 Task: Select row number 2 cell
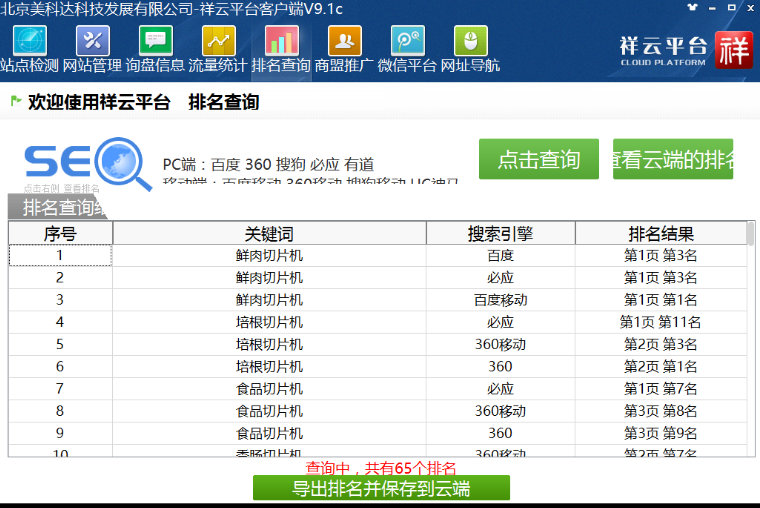61,278
